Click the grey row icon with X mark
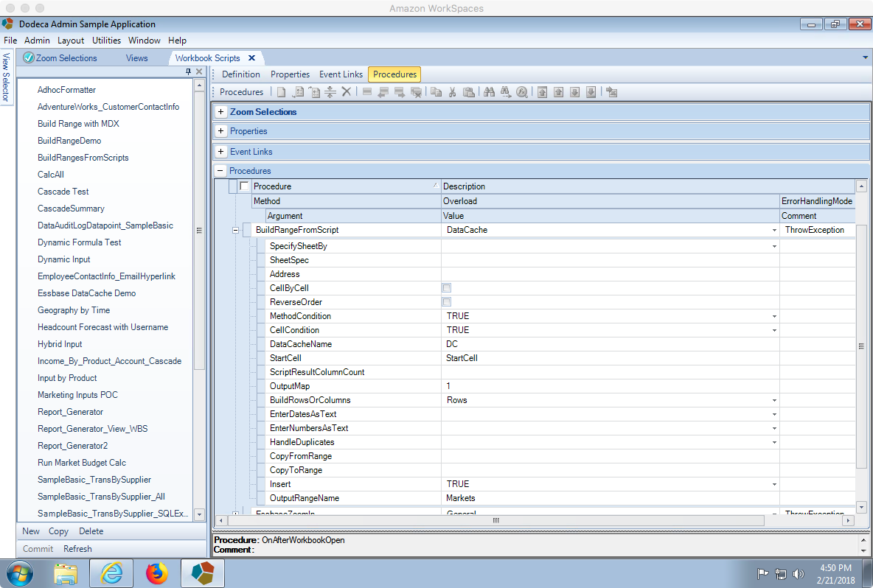The image size is (873, 588). (x=415, y=92)
